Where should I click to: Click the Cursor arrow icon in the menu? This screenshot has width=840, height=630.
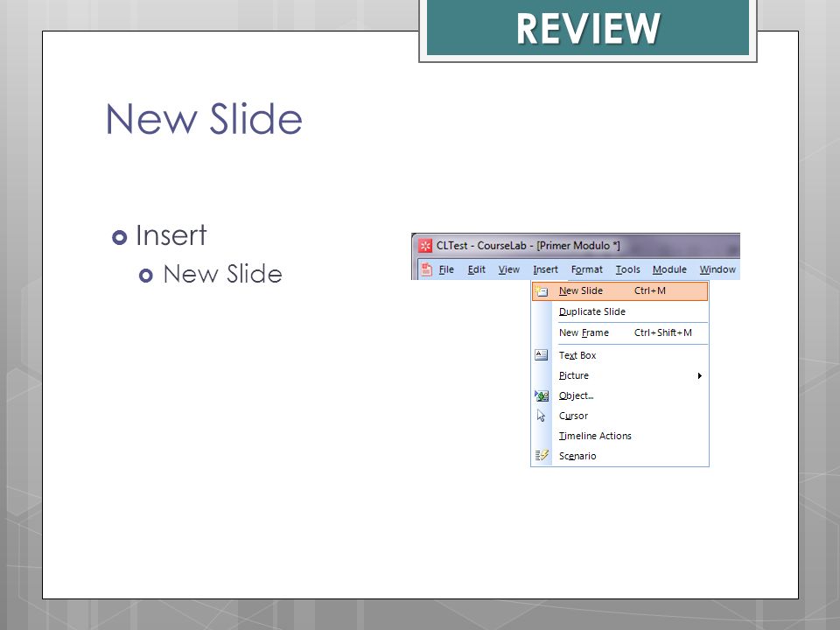(541, 416)
